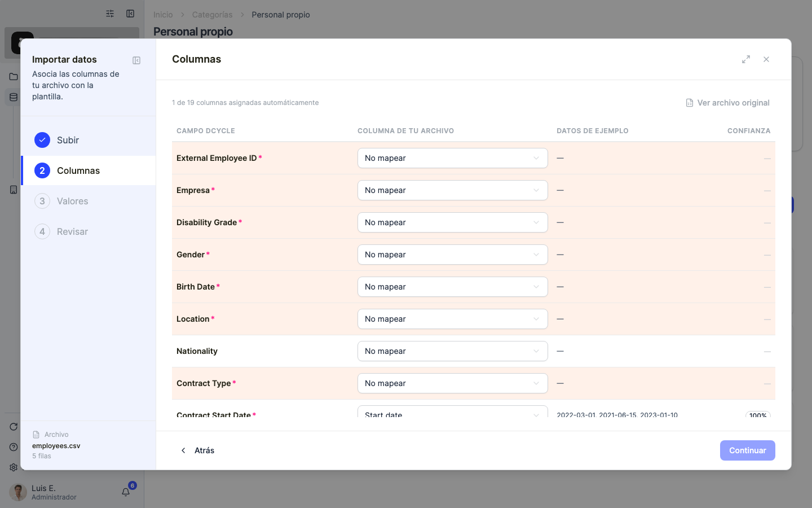Toggle the sidebar layout icon in top bar
The image size is (812, 508).
[x=130, y=14]
